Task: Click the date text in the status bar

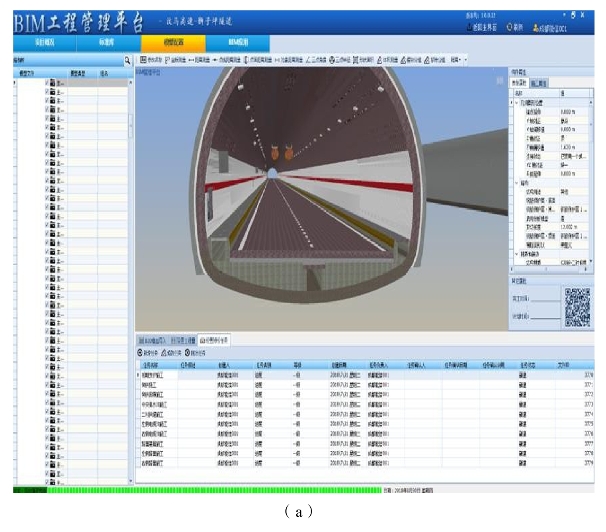Action: pyautogui.click(x=408, y=491)
